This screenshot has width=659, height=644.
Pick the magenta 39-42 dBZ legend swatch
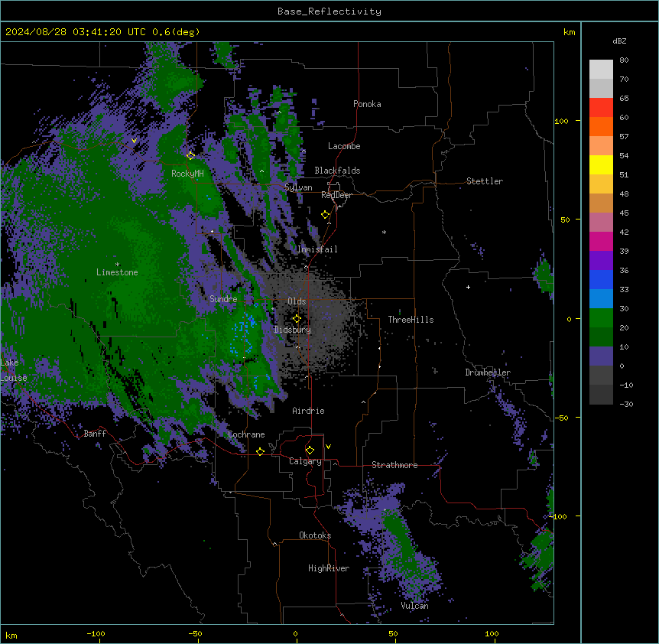[601, 242]
